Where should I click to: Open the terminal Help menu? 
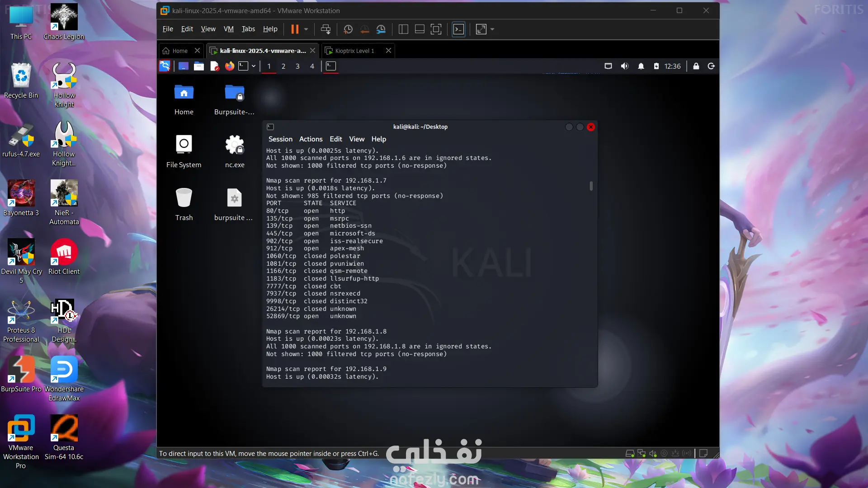(x=379, y=139)
